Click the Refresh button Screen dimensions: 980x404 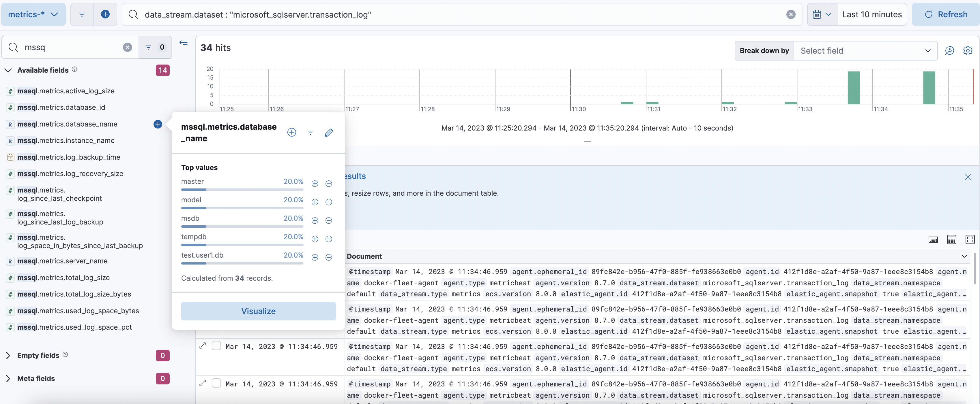(945, 14)
